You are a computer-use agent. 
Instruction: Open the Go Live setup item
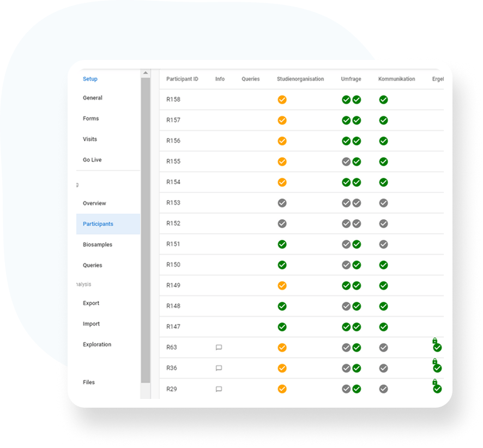92,160
